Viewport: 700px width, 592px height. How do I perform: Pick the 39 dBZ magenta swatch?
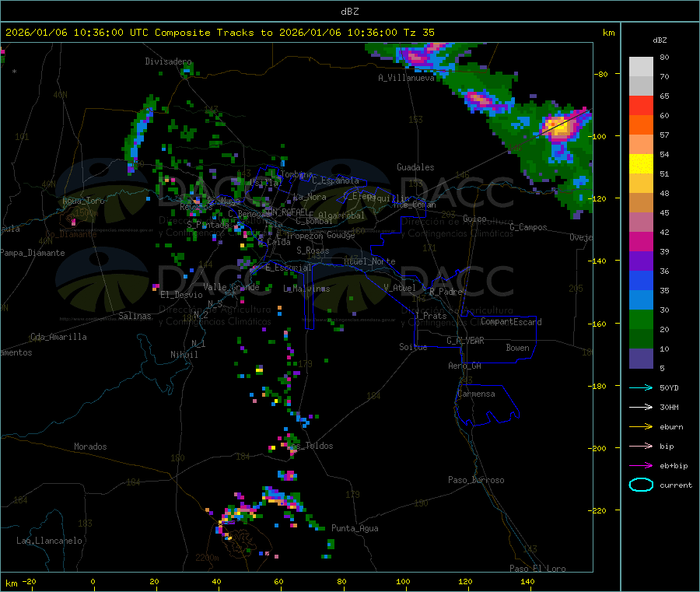[x=641, y=241]
